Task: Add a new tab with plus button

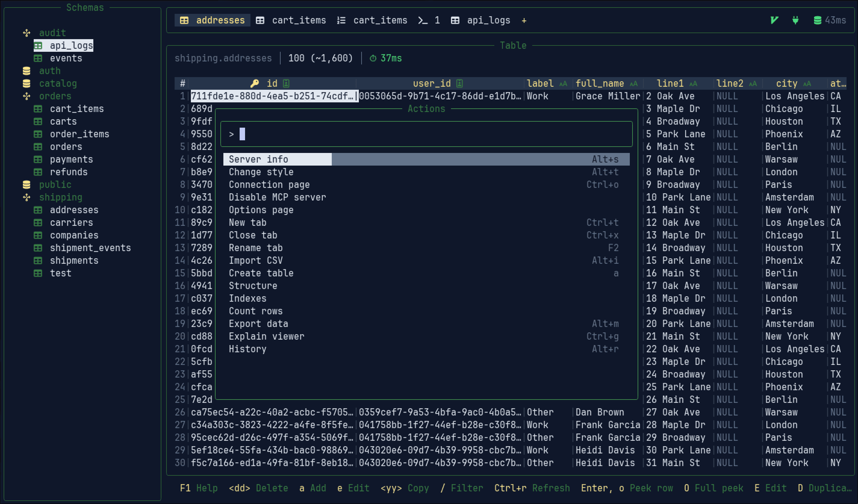Action: (x=524, y=21)
